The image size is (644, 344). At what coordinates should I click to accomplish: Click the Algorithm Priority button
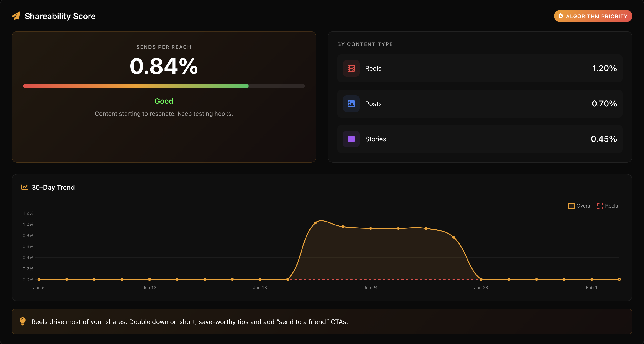(593, 16)
